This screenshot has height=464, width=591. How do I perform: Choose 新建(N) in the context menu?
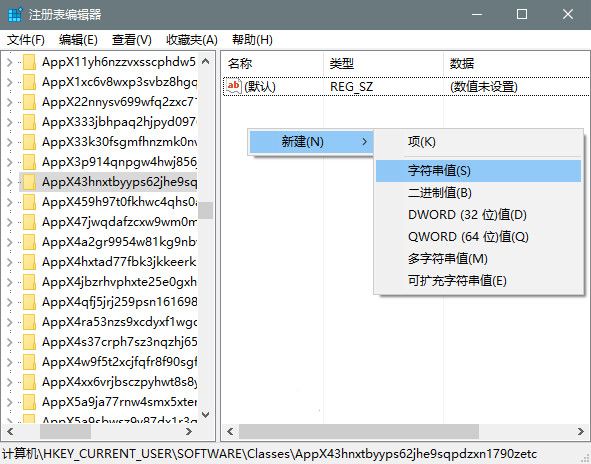point(311,142)
